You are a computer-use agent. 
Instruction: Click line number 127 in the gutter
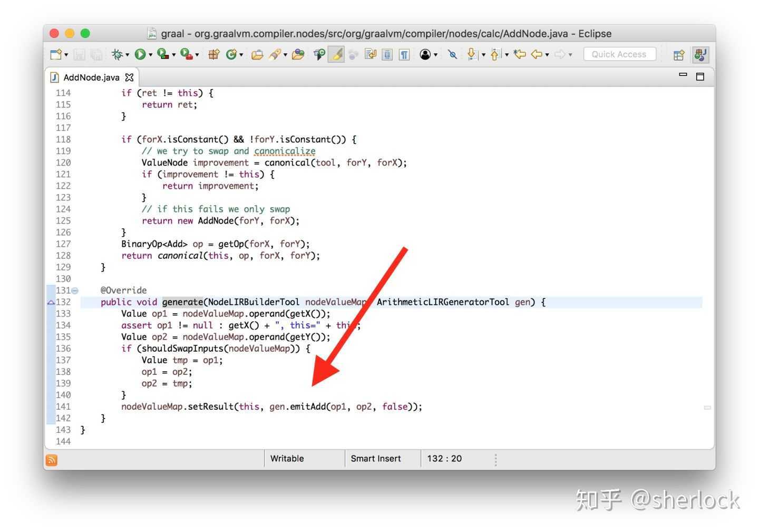click(63, 244)
